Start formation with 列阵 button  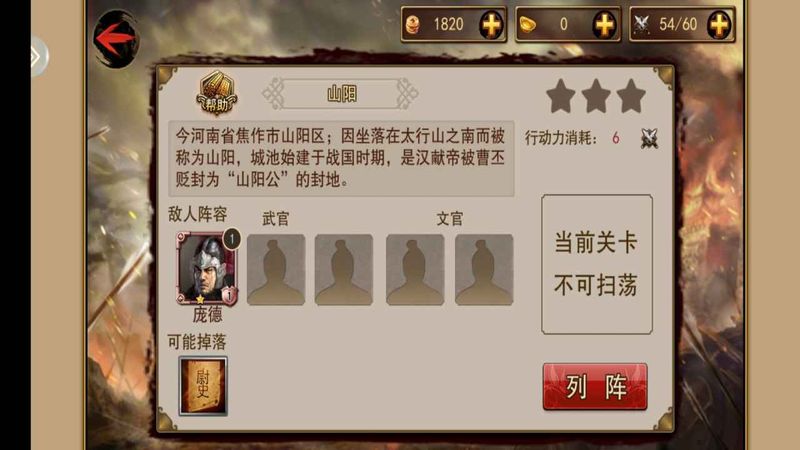[595, 387]
